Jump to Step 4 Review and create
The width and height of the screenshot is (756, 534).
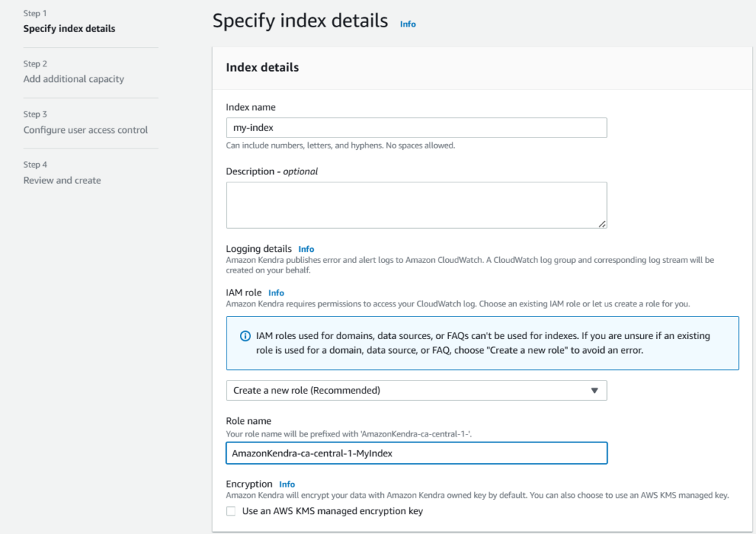62,180
